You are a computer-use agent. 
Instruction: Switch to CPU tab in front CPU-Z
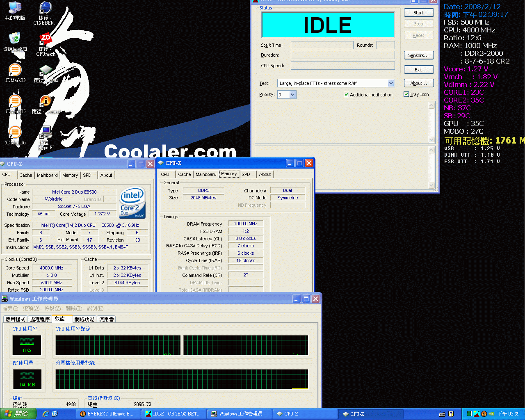(165, 174)
